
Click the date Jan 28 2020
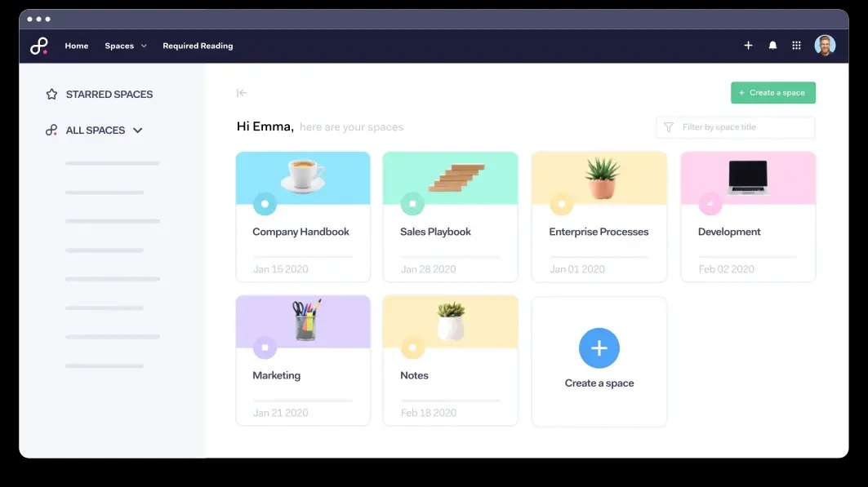click(429, 269)
